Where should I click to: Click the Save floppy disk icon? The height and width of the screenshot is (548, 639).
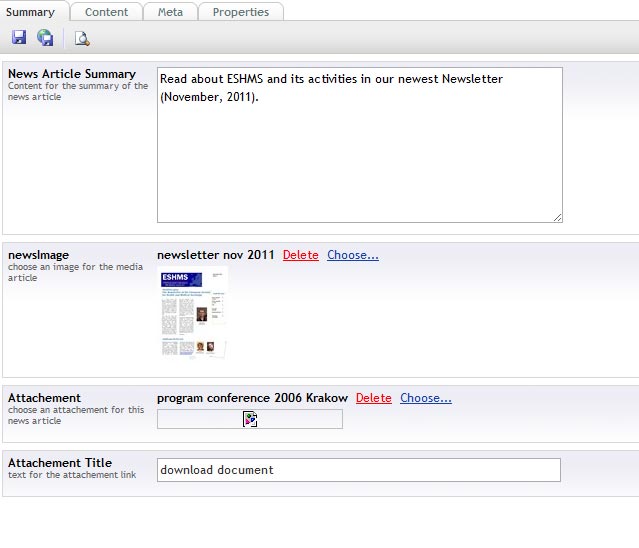[19, 38]
